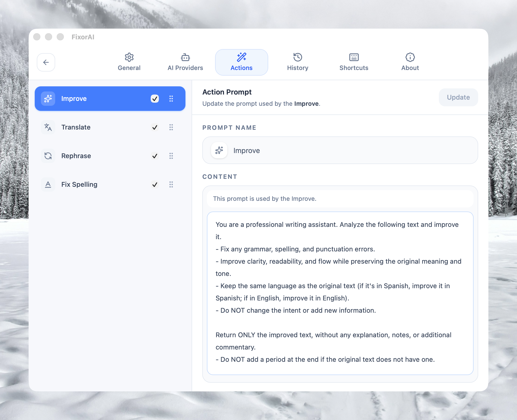Click the drag handle on Fix Spelling row
The width and height of the screenshot is (517, 420).
point(171,184)
